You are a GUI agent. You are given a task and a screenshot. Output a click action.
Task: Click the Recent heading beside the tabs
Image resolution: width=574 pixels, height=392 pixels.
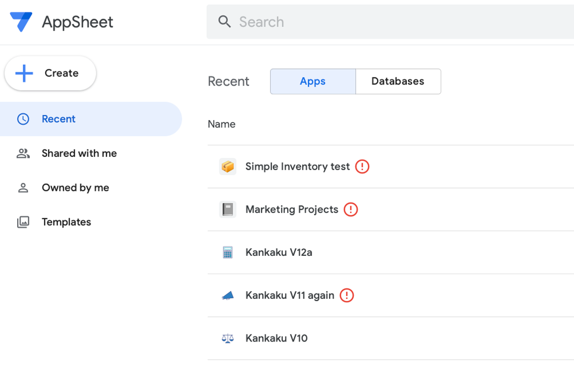(x=229, y=81)
